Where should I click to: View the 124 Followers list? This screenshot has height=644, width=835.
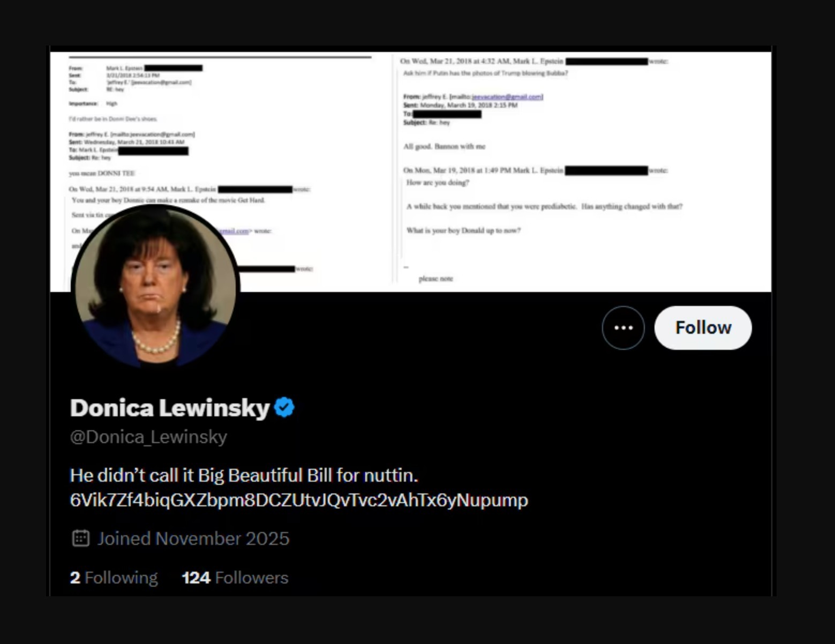(235, 578)
